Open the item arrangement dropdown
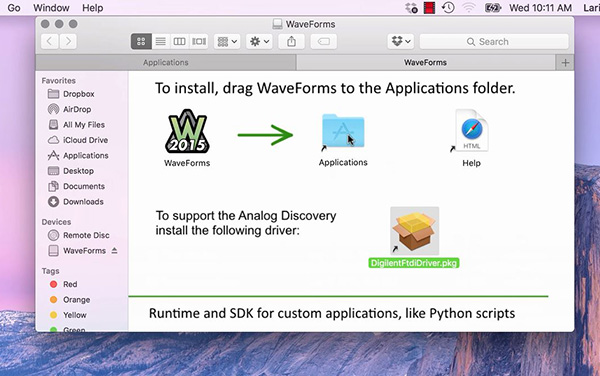This screenshot has width=600, height=376. click(227, 41)
